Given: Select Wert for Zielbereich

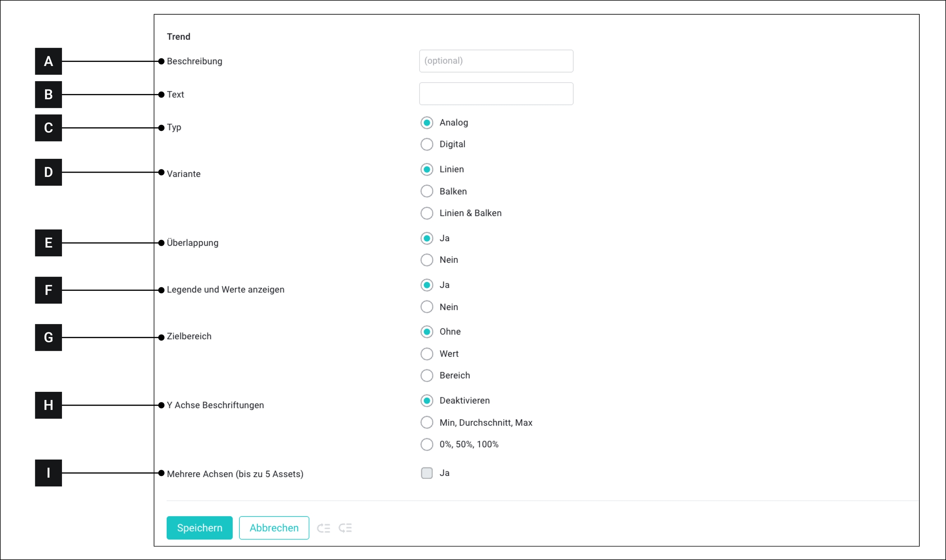Looking at the screenshot, I should point(427,354).
